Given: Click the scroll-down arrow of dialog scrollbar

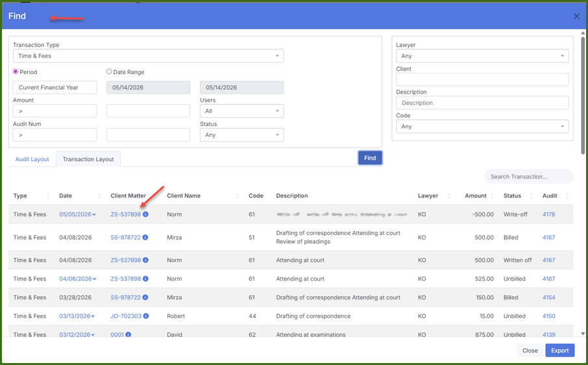Looking at the screenshot, I should [x=583, y=333].
